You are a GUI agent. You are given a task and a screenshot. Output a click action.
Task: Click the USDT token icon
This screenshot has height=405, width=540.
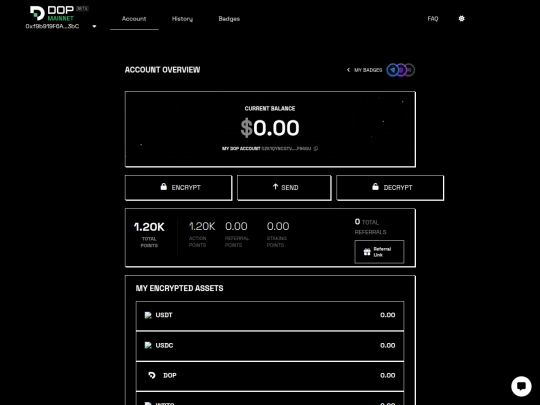(148, 315)
